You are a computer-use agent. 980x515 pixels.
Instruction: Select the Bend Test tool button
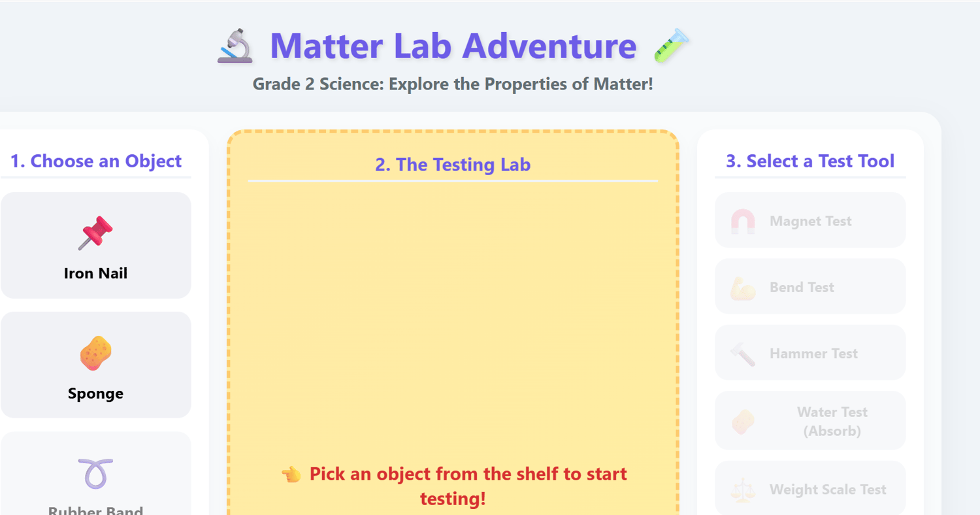(810, 286)
